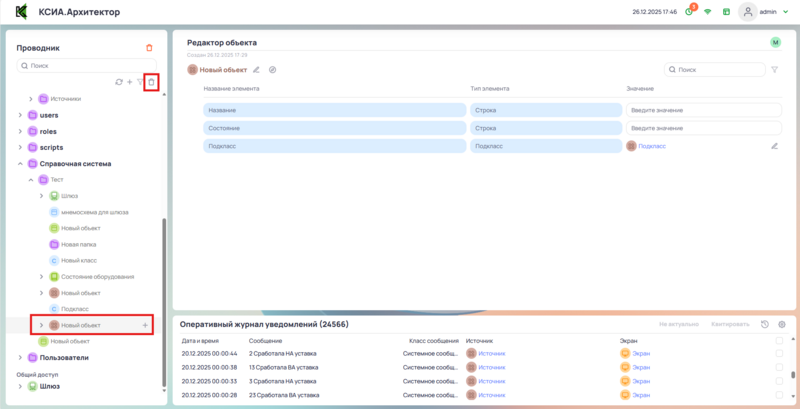
Task: Open notification journal settings gear
Action: click(x=782, y=325)
